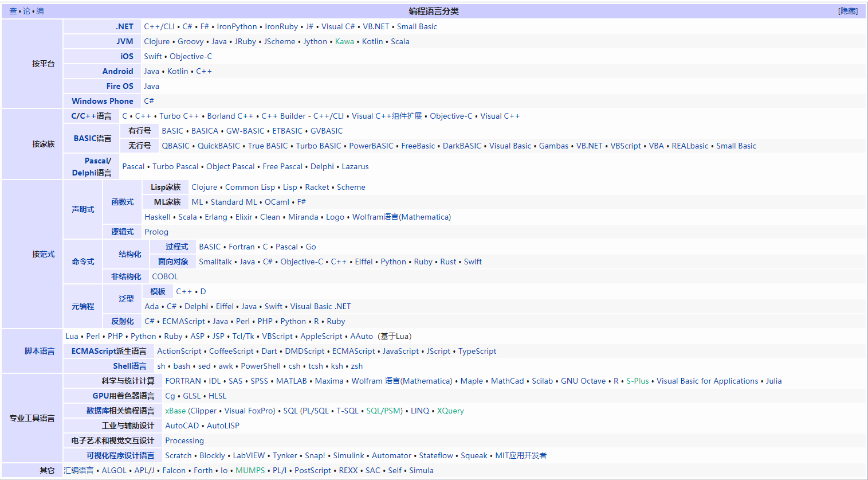This screenshot has height=480, width=868.
Task: Open the GLSL link
Action: 192,396
